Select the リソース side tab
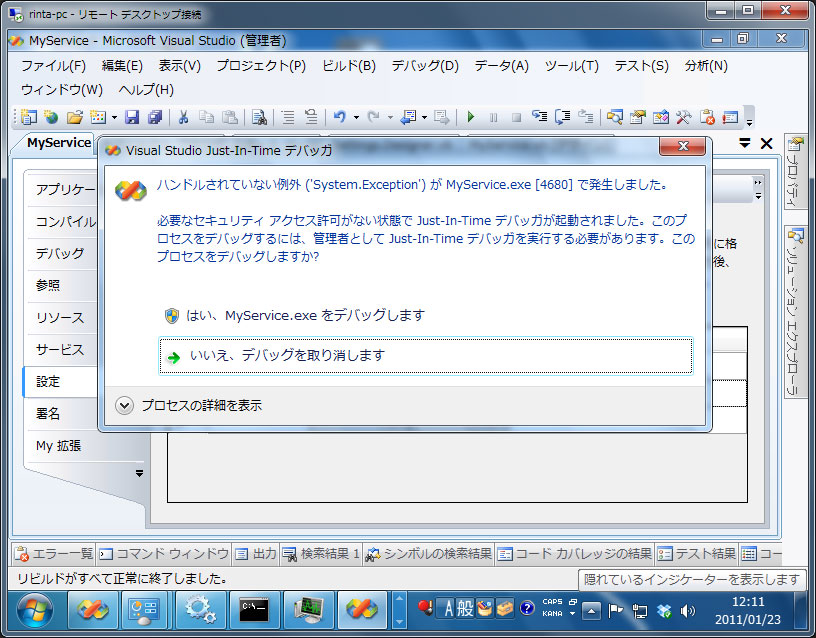The image size is (816, 638). click(x=62, y=317)
